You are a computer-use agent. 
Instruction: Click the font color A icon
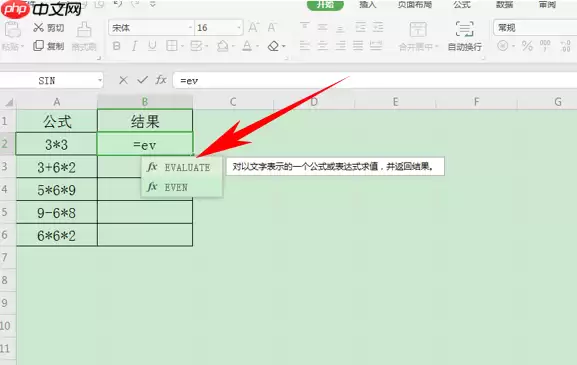(x=247, y=46)
